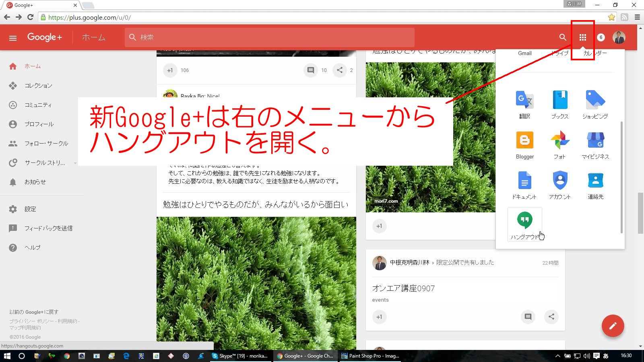This screenshot has width=644, height=362.
Task: Click the RSS extension icon
Action: (x=624, y=17)
